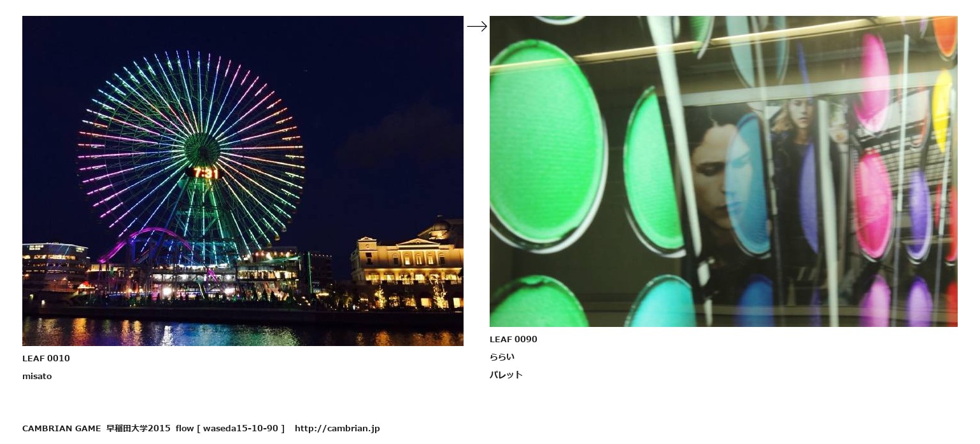The width and height of the screenshot is (980, 444).
Task: Select the author name misato
Action: (x=37, y=376)
